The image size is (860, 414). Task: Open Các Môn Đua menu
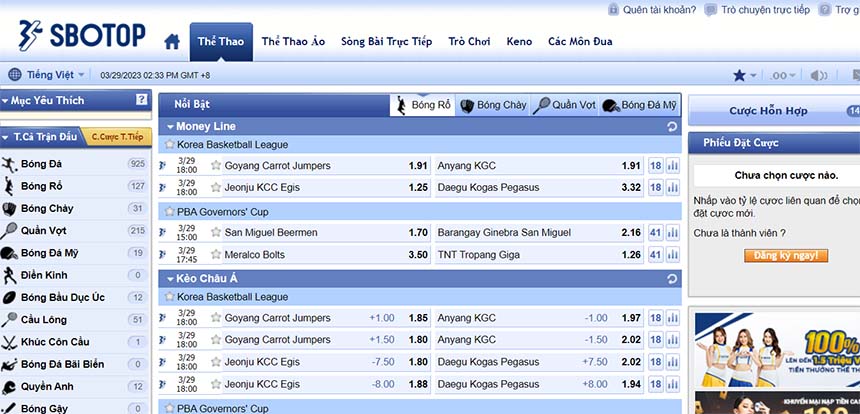pos(580,42)
